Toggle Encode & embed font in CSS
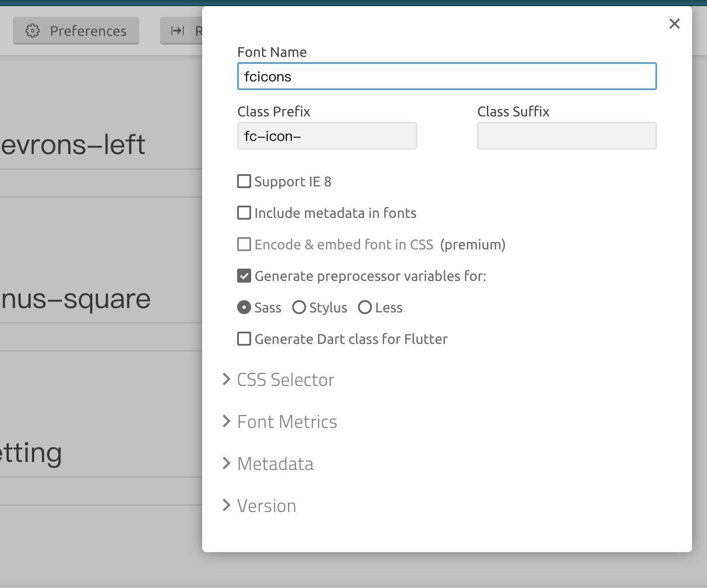This screenshot has width=707, height=588. coord(244,244)
